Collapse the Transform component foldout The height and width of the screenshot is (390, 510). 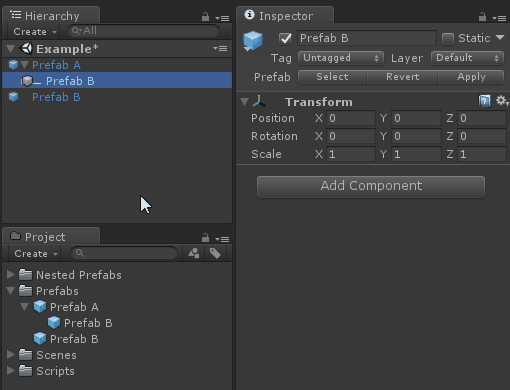(x=244, y=102)
